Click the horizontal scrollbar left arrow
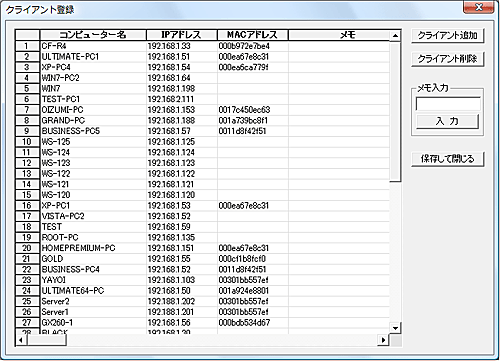Image resolution: width=500 pixels, height=361 pixels. (21, 340)
